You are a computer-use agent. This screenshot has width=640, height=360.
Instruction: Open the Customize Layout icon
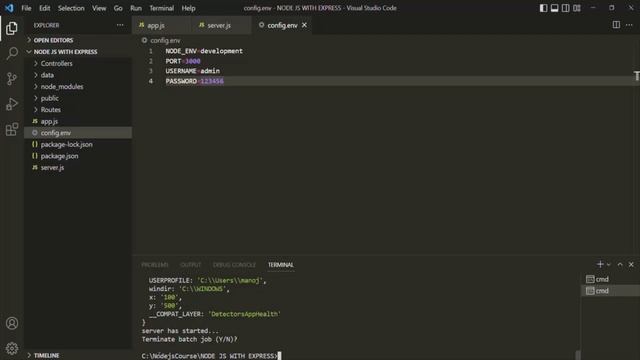click(576, 8)
